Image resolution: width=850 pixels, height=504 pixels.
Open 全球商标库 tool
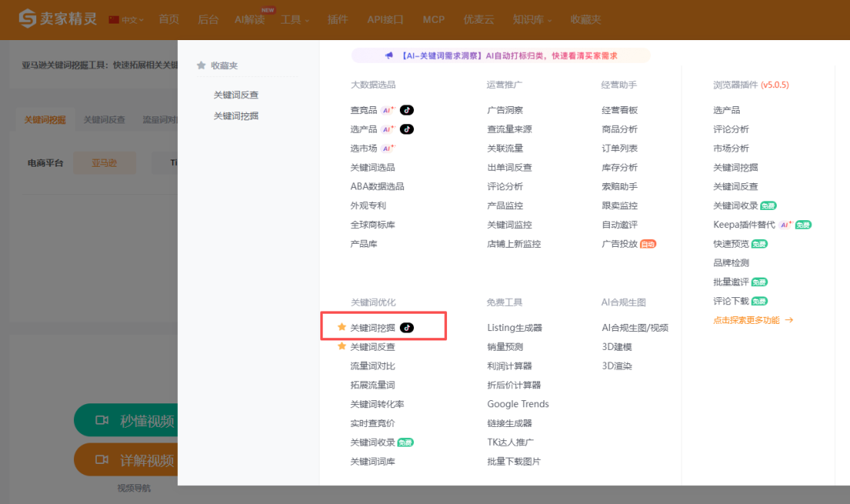372,225
